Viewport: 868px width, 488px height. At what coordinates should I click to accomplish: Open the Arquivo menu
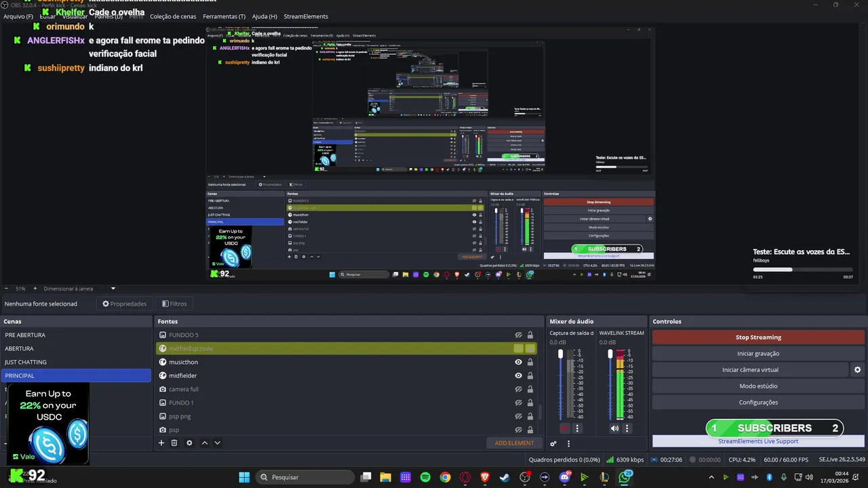[x=18, y=16]
